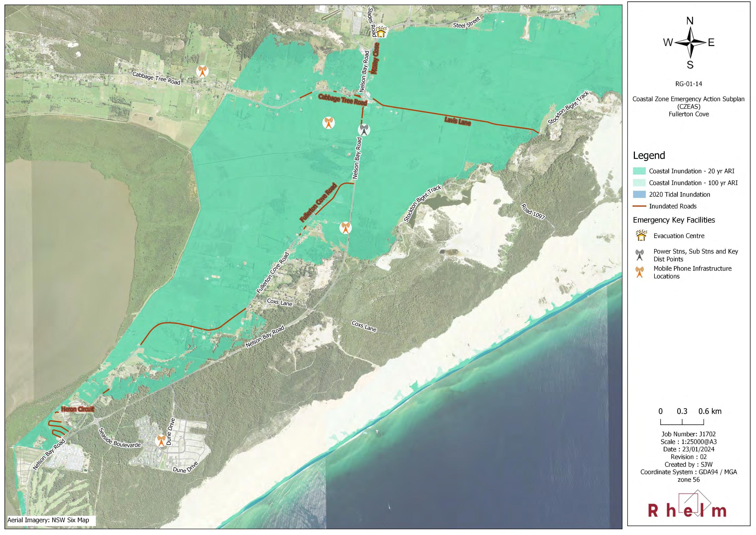The height and width of the screenshot is (535, 756).
Task: Click the Aerial Imagery NSW Six Map label
Action: (x=48, y=520)
